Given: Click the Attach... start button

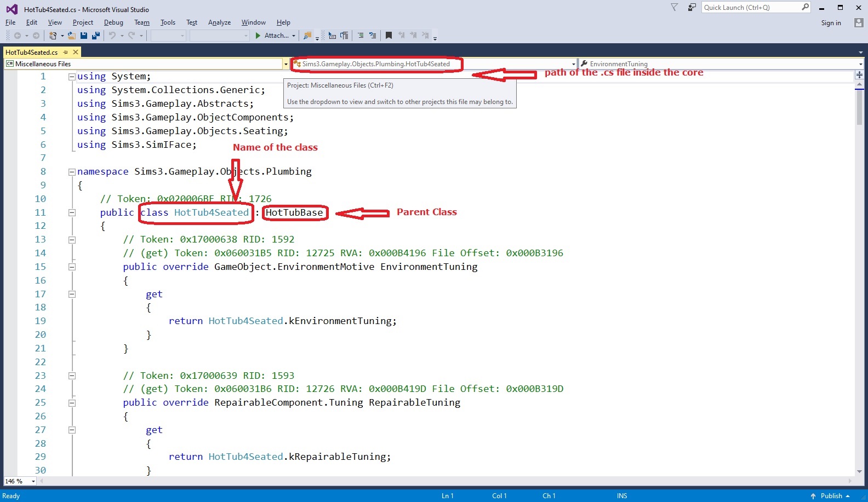Looking at the screenshot, I should click(x=272, y=36).
